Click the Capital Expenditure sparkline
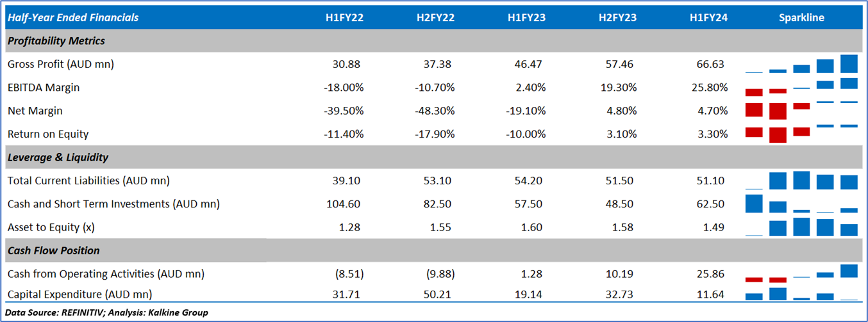The image size is (868, 322). (x=801, y=294)
